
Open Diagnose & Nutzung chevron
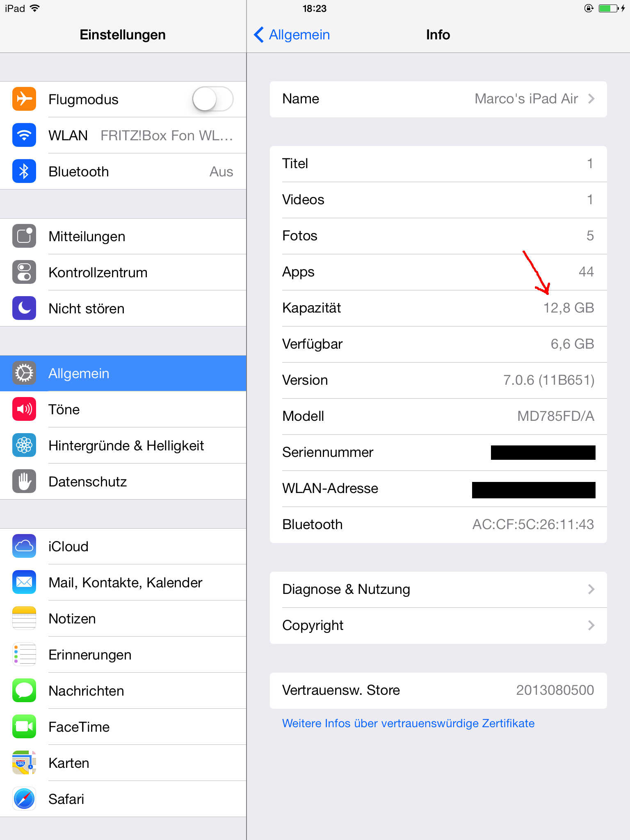591,589
